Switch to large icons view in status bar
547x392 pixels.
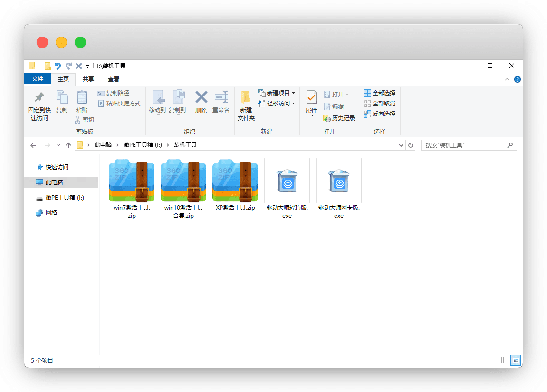click(x=516, y=360)
